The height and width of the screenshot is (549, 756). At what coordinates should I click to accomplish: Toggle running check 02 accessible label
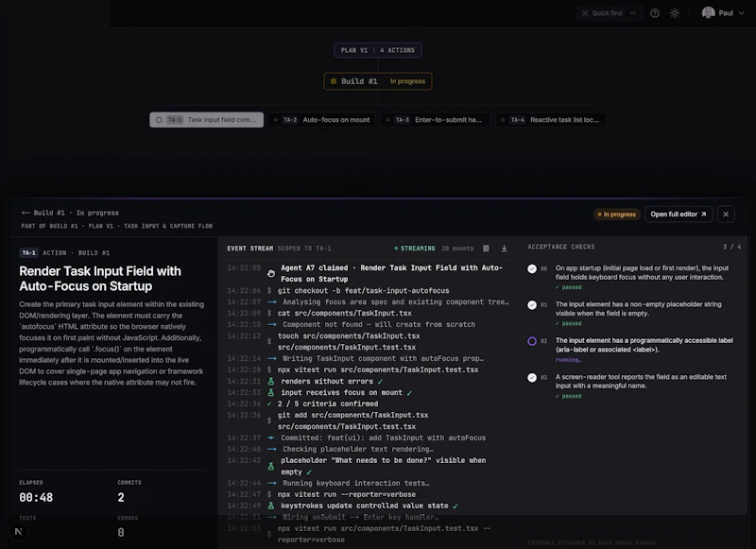coord(532,341)
